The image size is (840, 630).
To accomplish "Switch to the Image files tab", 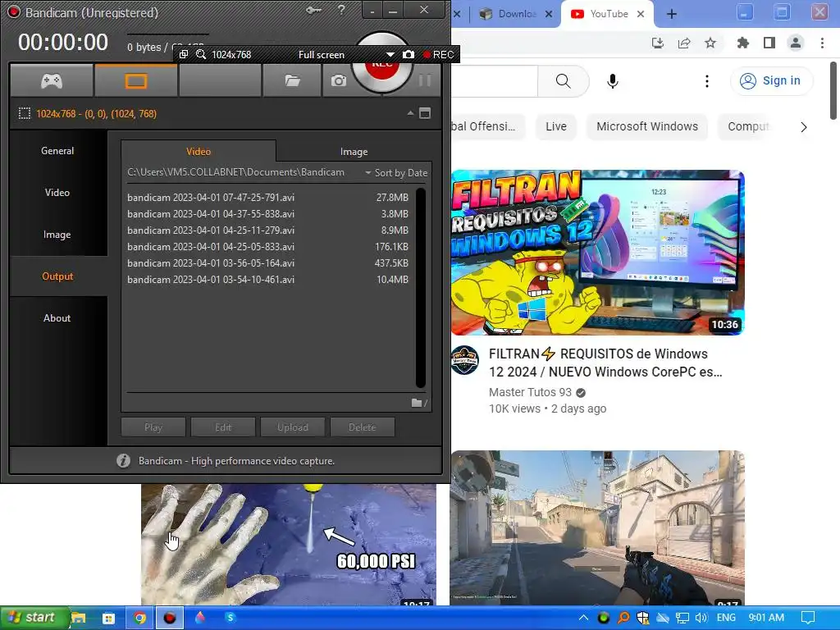I will point(354,152).
